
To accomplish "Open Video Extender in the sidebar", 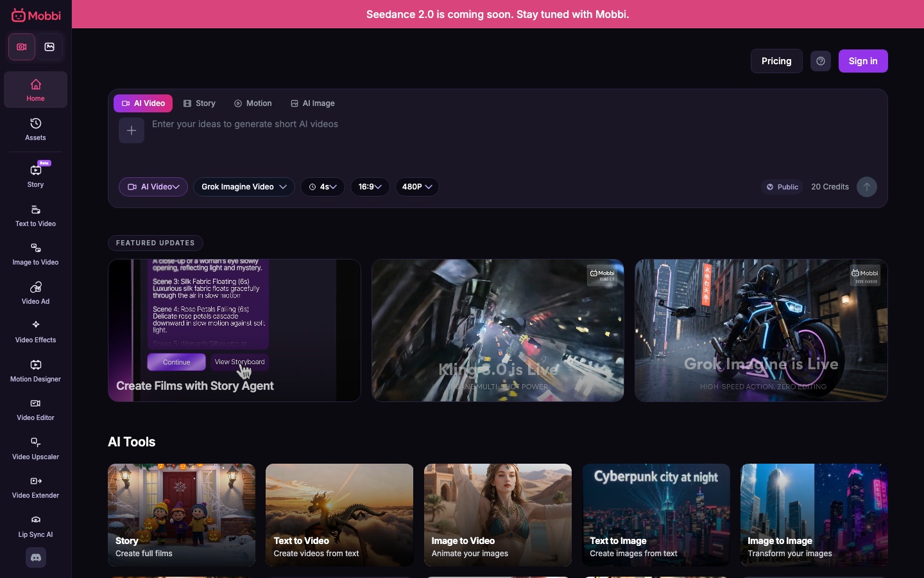I will pyautogui.click(x=35, y=487).
